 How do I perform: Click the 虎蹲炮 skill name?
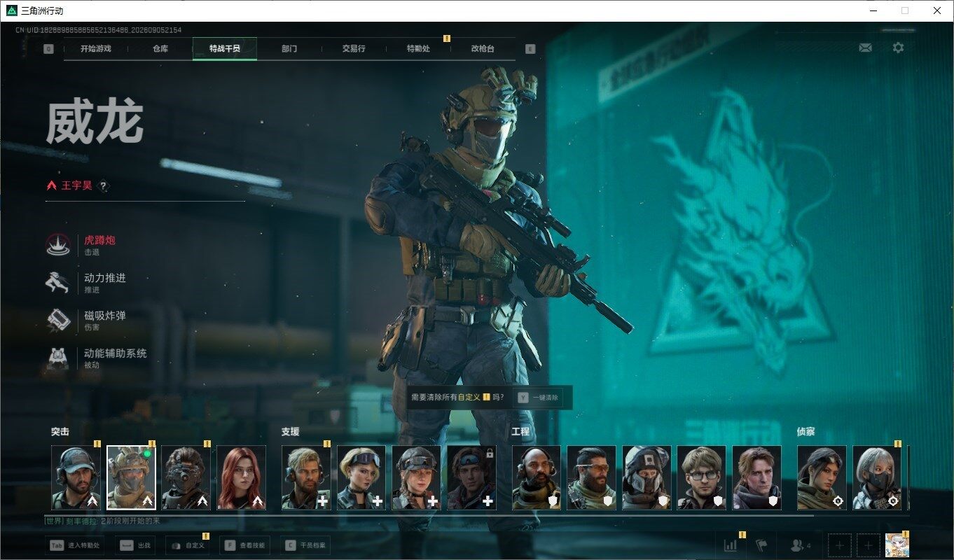99,240
